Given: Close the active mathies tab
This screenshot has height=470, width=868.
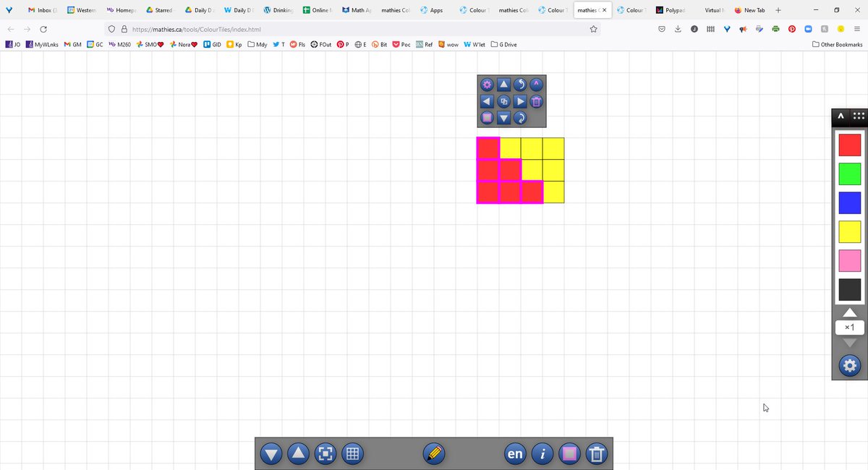Looking at the screenshot, I should point(605,10).
